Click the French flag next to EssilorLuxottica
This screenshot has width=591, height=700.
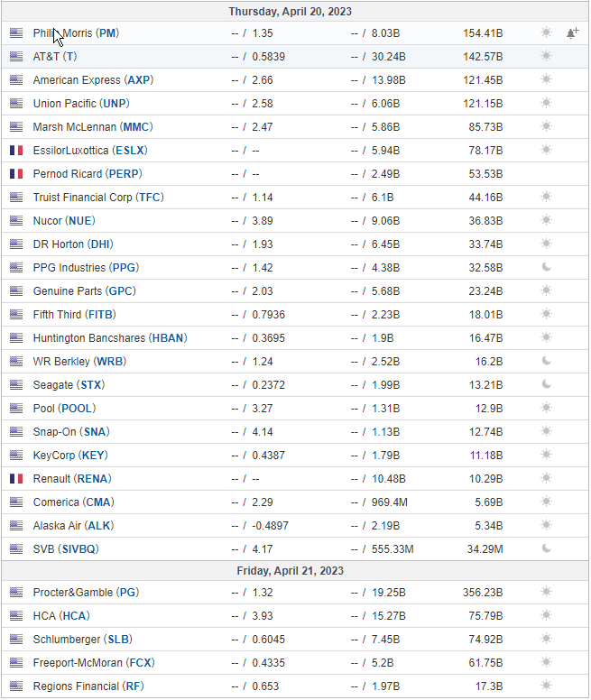point(16,151)
